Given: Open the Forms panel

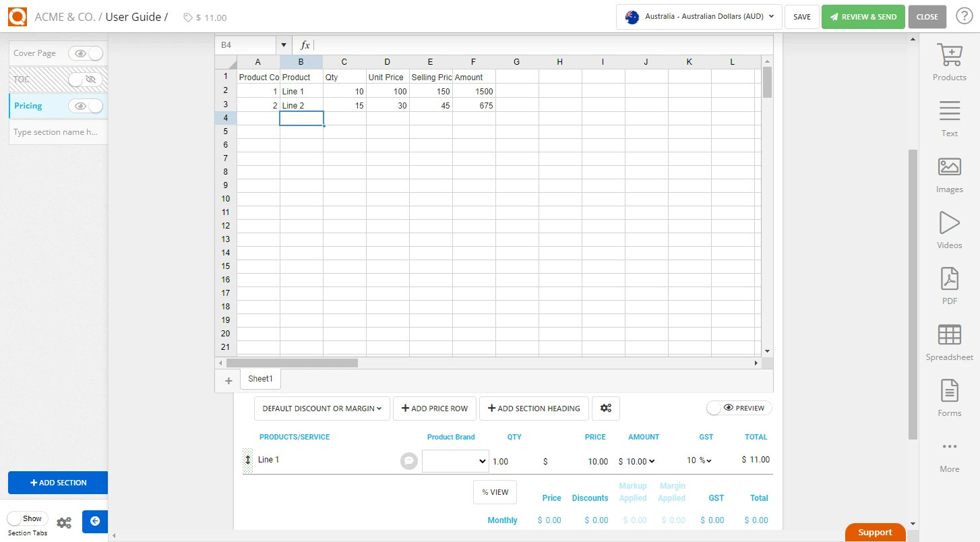Looking at the screenshot, I should click(x=949, y=398).
